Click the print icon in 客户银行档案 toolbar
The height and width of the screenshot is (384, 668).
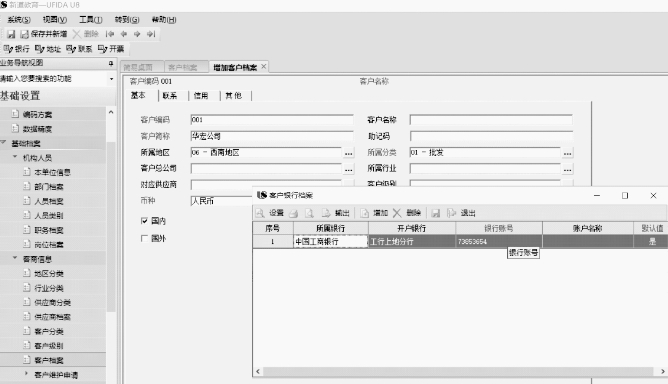tap(294, 213)
